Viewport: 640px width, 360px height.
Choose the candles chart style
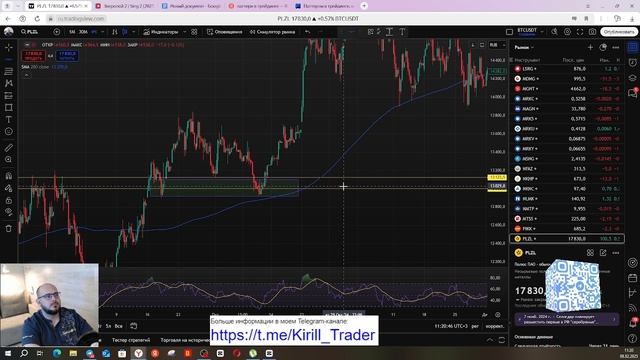click(x=124, y=32)
